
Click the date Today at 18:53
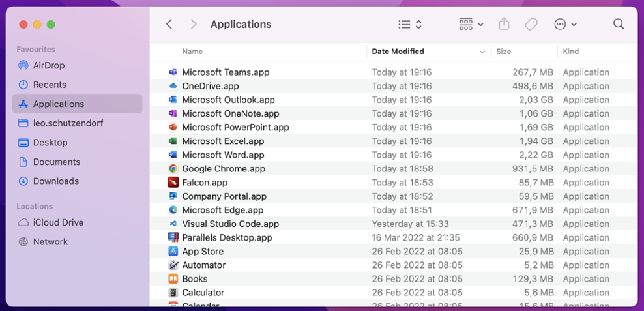402,183
